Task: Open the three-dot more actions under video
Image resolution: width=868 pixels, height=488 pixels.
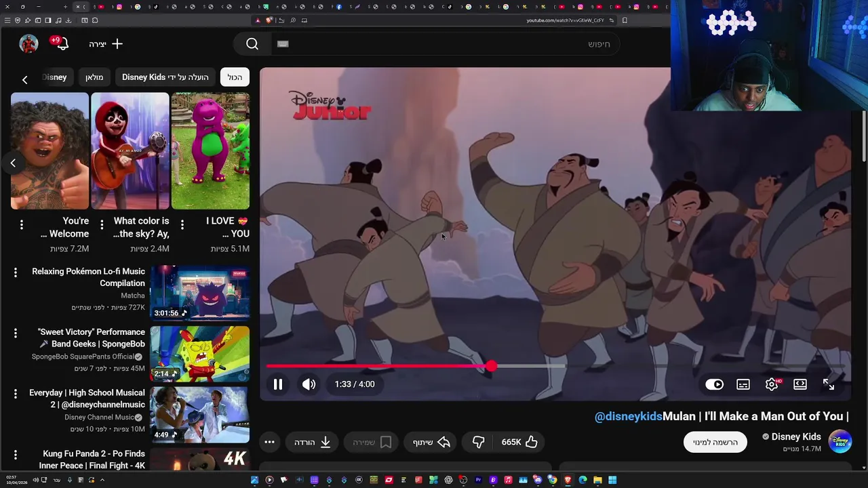Action: pos(269,442)
